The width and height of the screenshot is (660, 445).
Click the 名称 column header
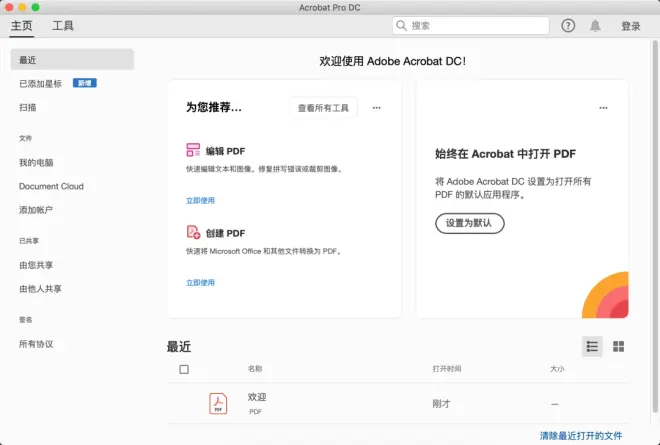coord(255,369)
